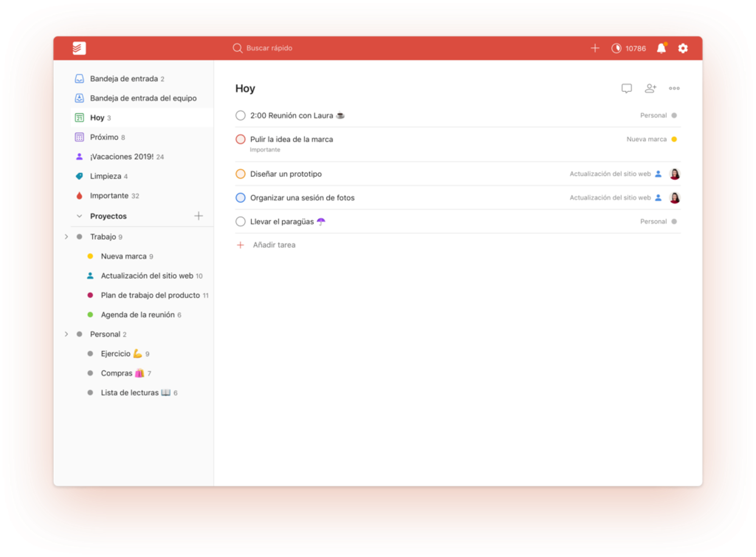Toggle the Trabajo project chevron

tap(66, 237)
